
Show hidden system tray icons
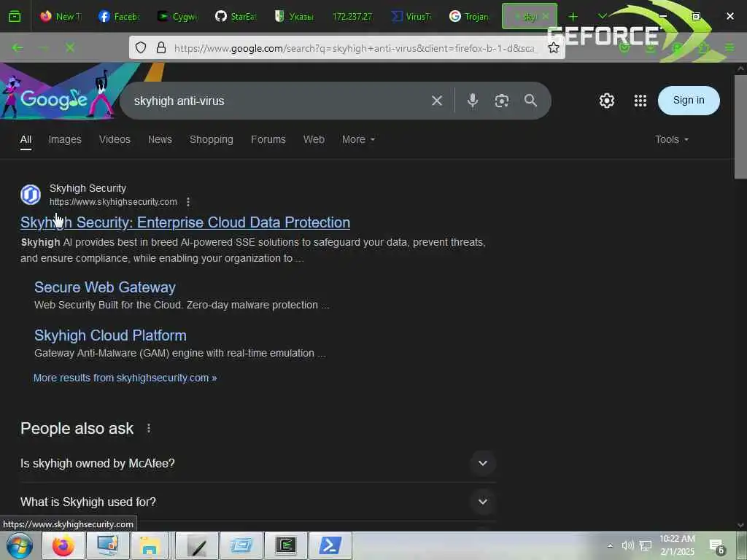tap(610, 545)
